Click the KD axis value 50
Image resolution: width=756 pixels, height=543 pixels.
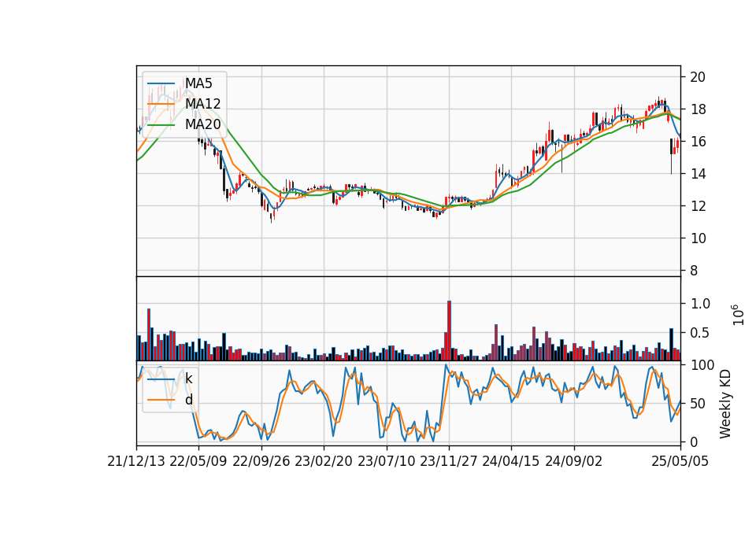[x=698, y=404]
